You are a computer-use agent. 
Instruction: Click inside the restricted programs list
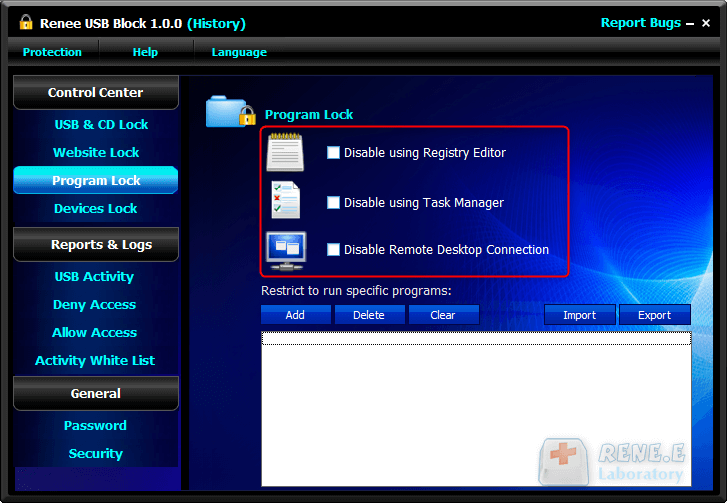[x=475, y=410]
